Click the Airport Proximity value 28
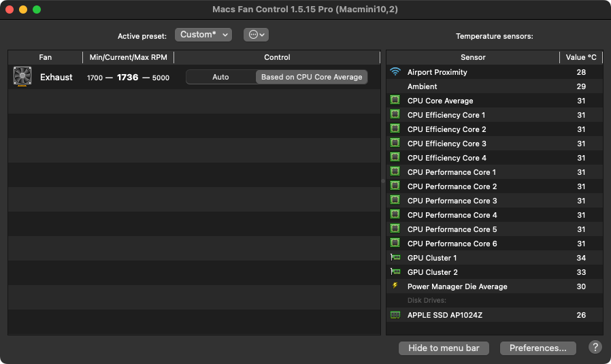611x364 pixels. (581, 72)
